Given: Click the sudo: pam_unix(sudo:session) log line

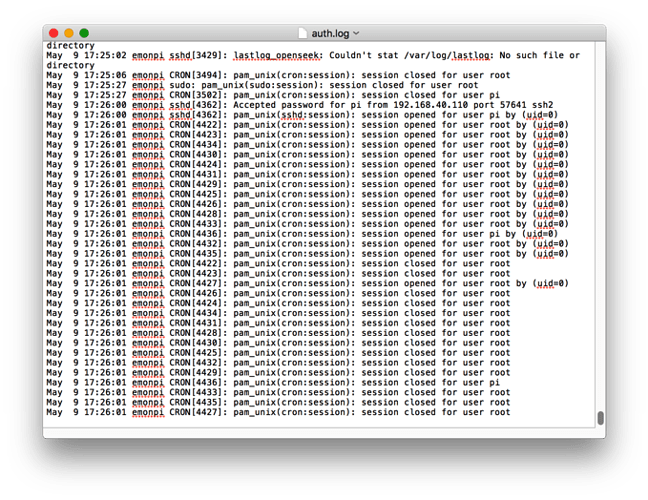Looking at the screenshot, I should pos(262,85).
